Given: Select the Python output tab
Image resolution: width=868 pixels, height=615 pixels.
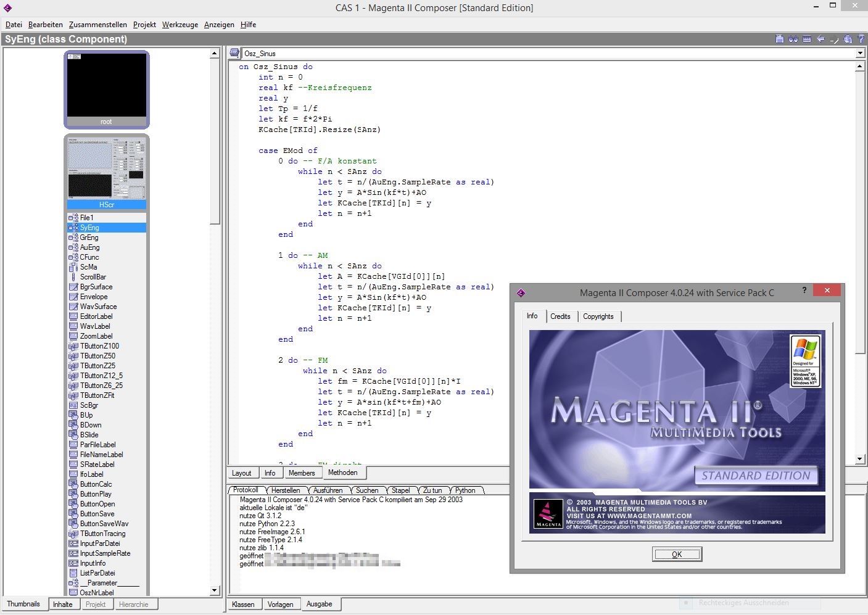Looking at the screenshot, I should click(x=465, y=490).
